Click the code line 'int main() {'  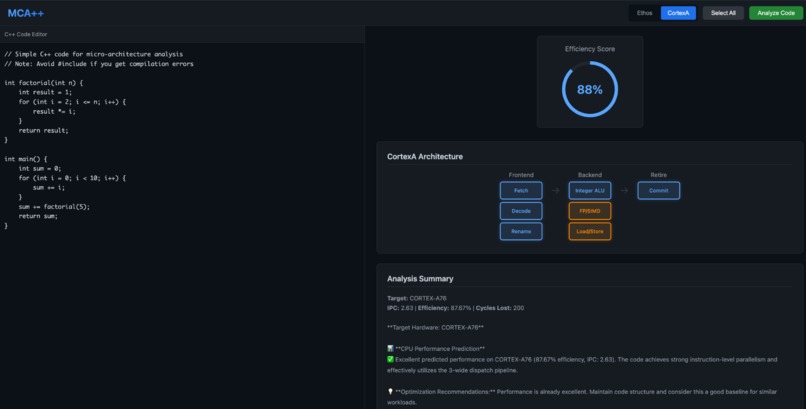tap(26, 159)
